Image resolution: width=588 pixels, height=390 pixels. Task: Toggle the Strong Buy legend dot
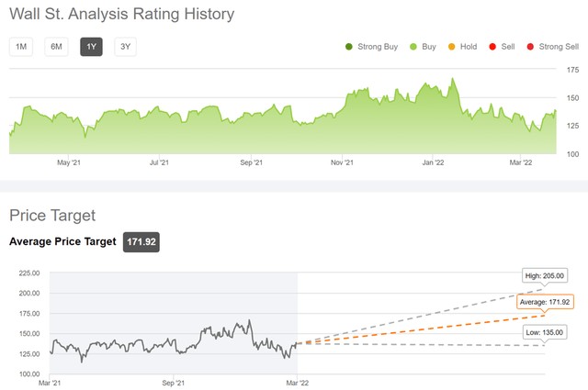(x=349, y=48)
